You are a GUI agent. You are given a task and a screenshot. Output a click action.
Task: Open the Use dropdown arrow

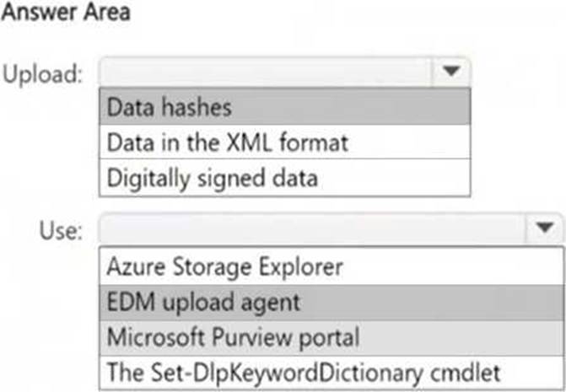coord(544,228)
